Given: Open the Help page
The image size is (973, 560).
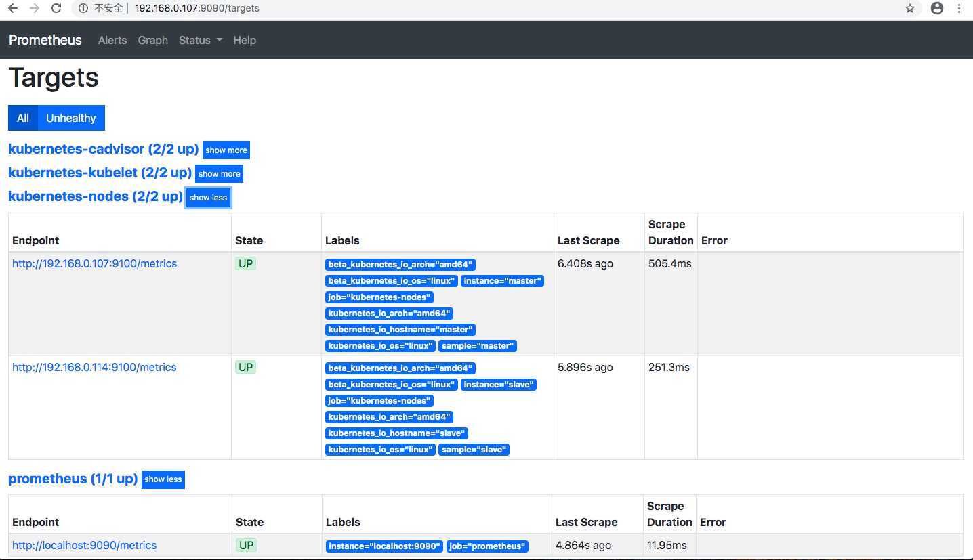Looking at the screenshot, I should (245, 40).
